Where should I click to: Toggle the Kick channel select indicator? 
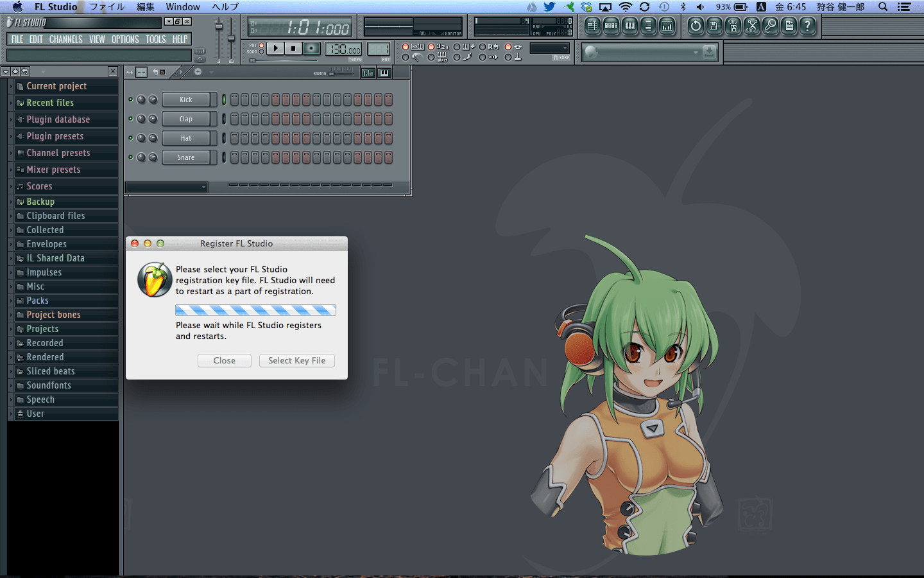(224, 100)
